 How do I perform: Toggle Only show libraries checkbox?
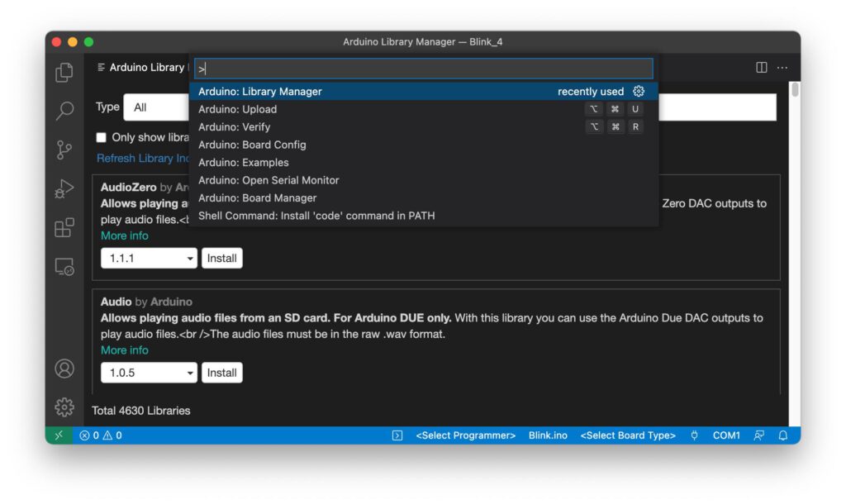101,138
